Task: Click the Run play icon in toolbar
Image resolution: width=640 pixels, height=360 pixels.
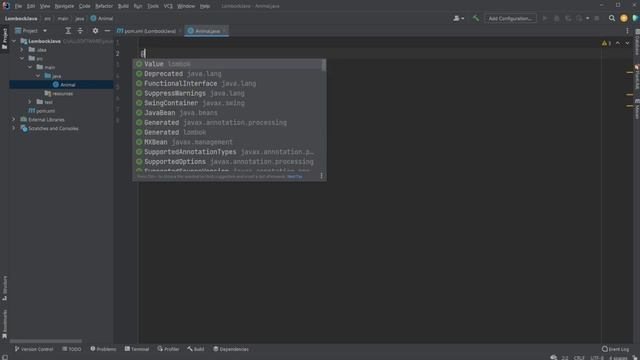Action: (x=544, y=18)
